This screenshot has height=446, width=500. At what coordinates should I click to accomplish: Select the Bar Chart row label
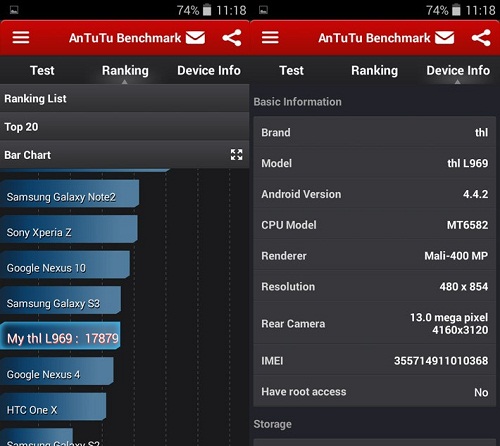pyautogui.click(x=27, y=155)
